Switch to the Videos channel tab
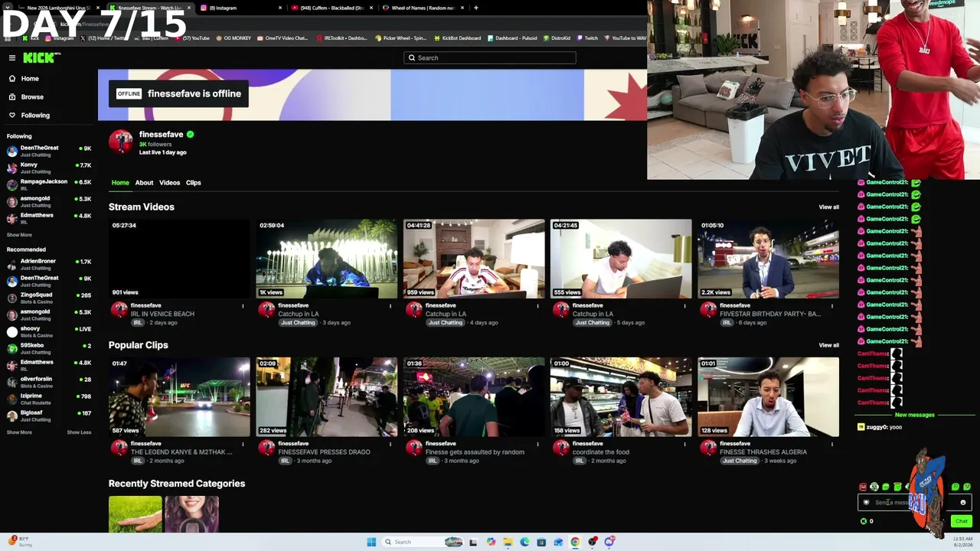This screenshot has height=551, width=980. point(169,183)
